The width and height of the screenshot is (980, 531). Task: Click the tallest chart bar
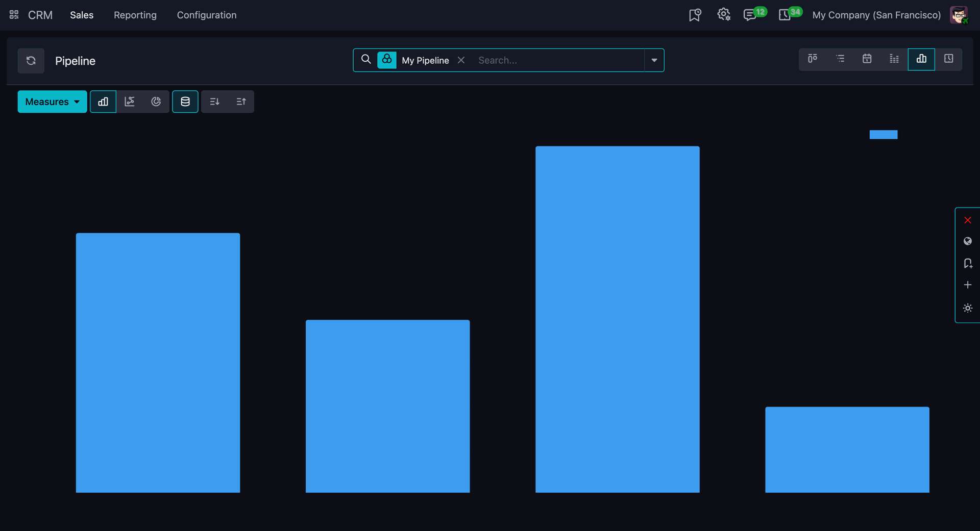[618, 319]
